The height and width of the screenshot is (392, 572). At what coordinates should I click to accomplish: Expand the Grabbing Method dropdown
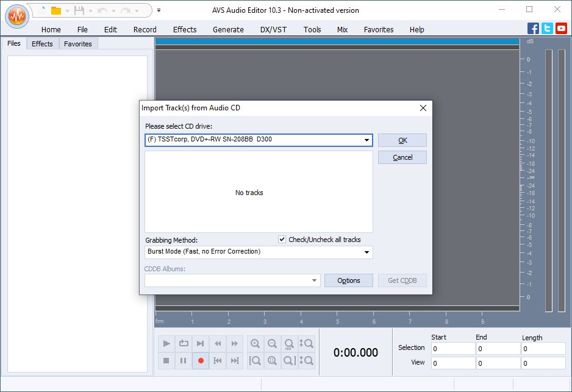tap(366, 252)
